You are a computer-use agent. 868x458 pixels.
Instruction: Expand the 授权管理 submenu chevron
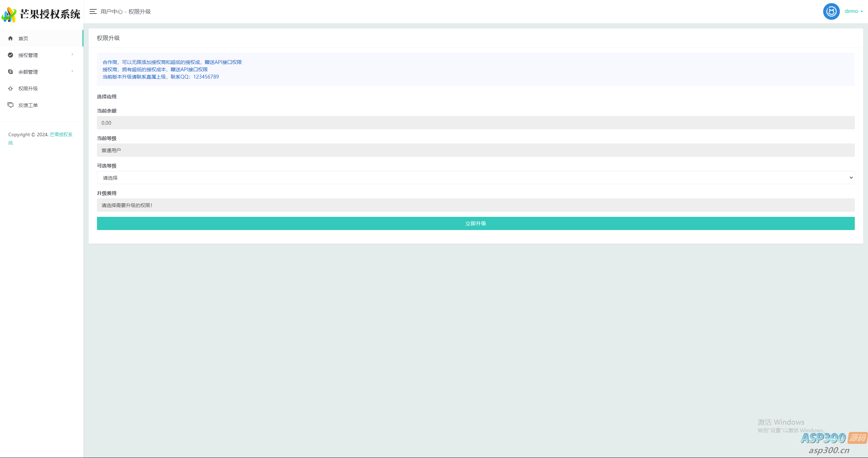tap(72, 55)
